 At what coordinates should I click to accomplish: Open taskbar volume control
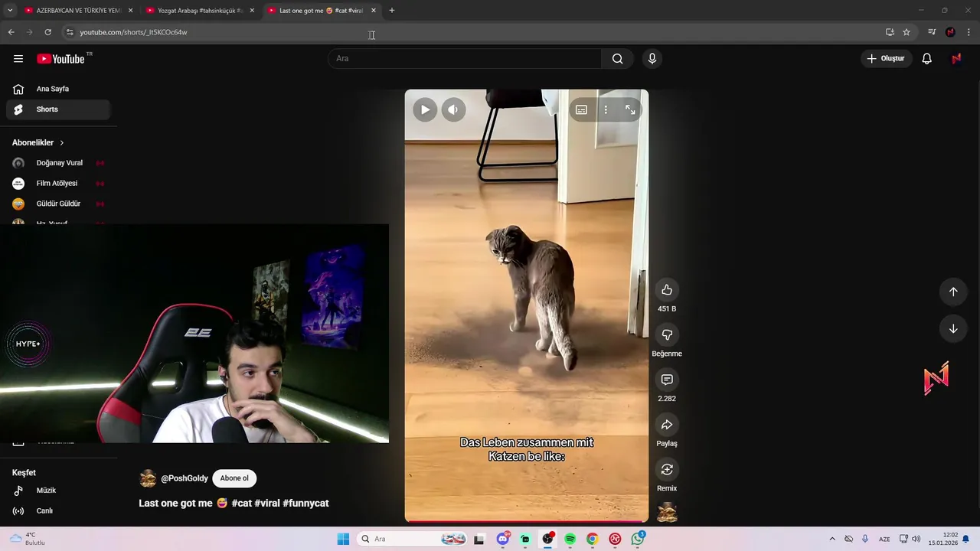pos(916,539)
